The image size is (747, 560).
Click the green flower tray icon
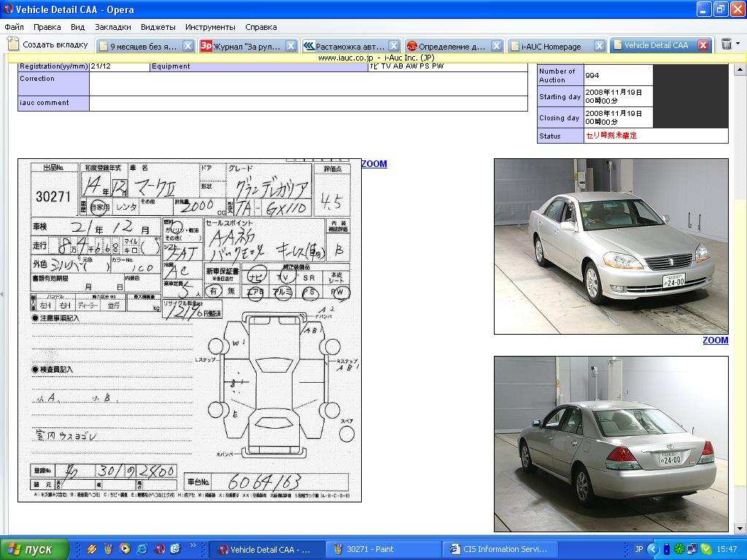[x=678, y=549]
